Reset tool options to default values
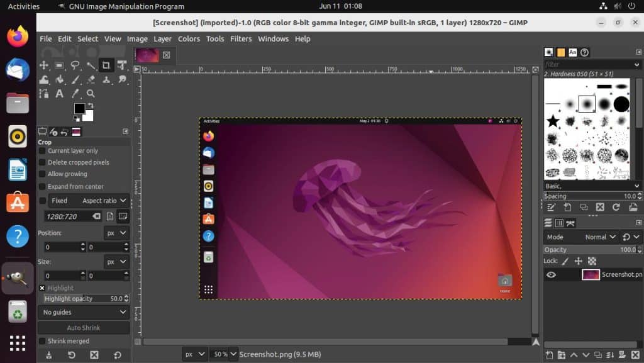This screenshot has width=644, height=363. [118, 355]
